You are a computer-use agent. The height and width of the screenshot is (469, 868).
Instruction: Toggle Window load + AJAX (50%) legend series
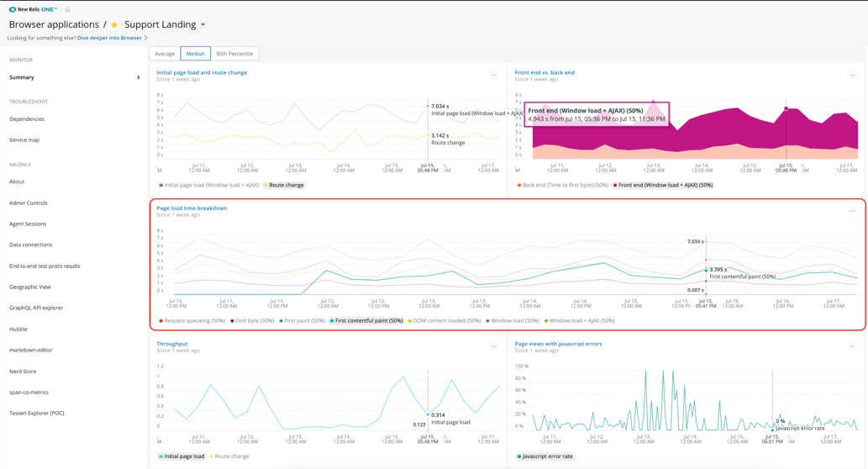pos(580,321)
